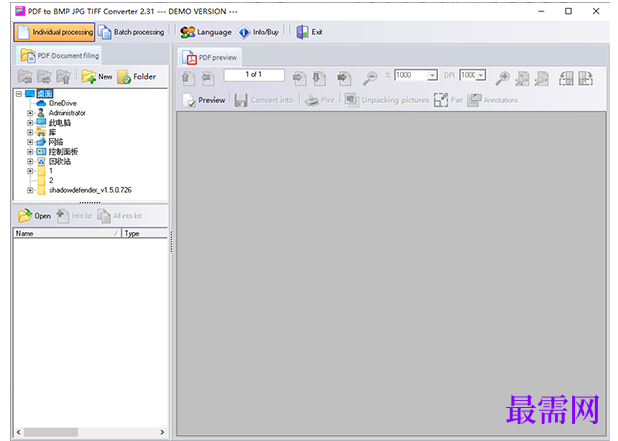Click the file list horizontal scrollbar thumb
The width and height of the screenshot is (618, 441).
tap(51, 432)
